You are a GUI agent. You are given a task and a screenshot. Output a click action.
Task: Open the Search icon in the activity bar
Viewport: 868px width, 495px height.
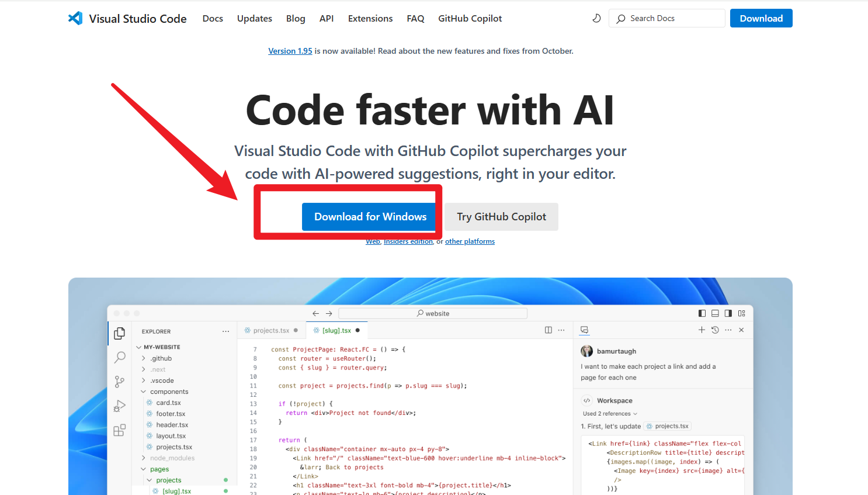point(120,357)
